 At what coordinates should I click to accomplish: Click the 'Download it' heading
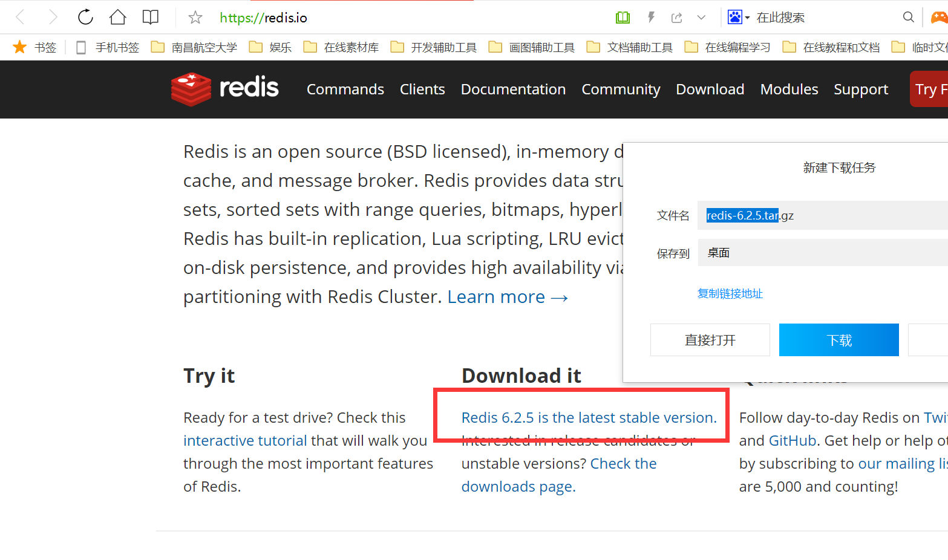(521, 376)
